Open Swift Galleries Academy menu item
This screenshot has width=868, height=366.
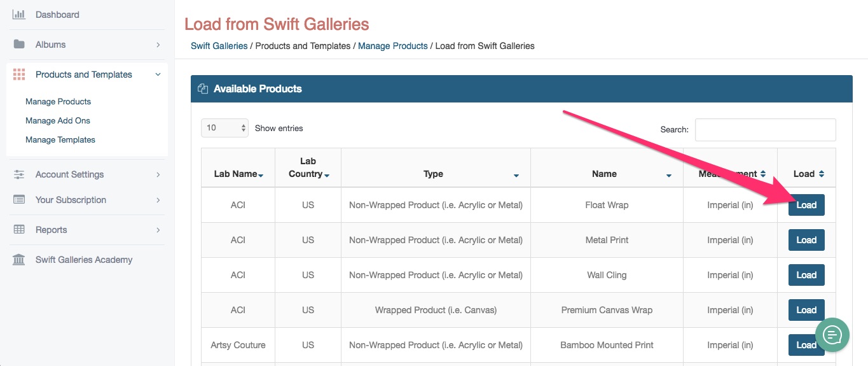click(x=84, y=260)
